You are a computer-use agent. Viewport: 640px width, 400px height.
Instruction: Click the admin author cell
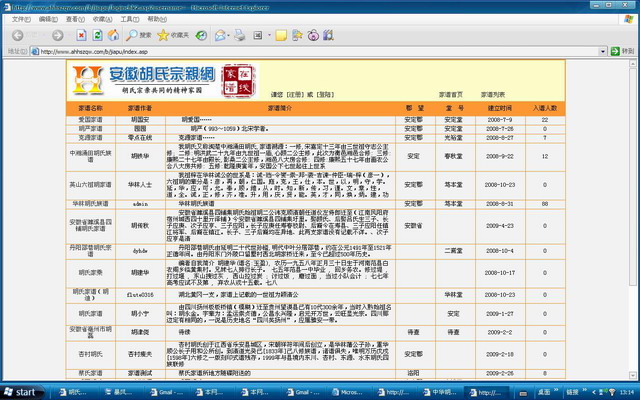(140, 204)
